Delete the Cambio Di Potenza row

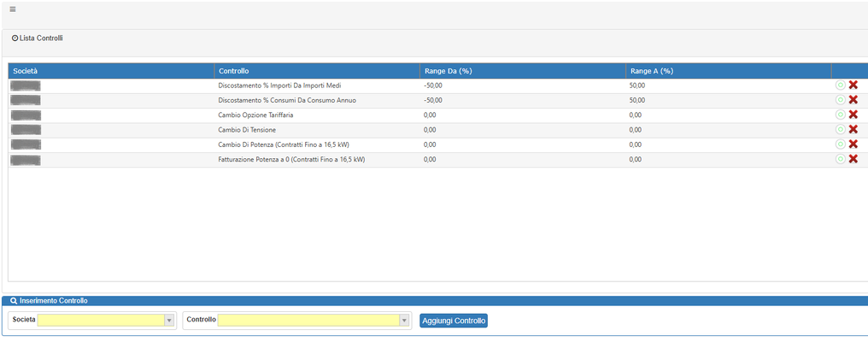pyautogui.click(x=853, y=144)
